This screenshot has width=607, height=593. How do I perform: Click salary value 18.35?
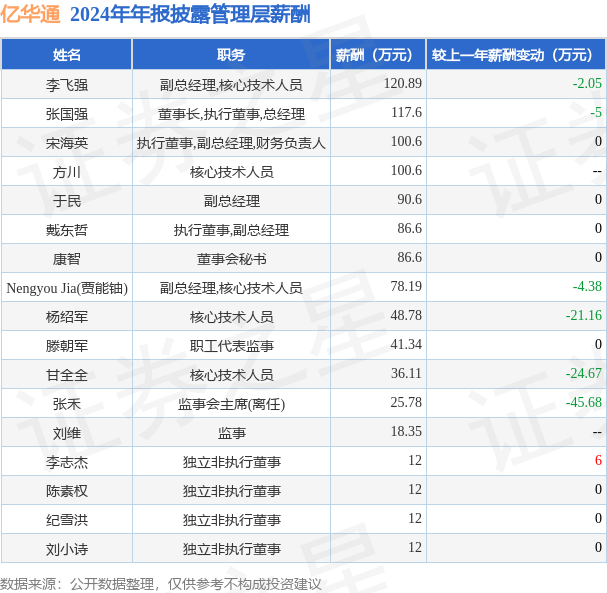(x=406, y=432)
